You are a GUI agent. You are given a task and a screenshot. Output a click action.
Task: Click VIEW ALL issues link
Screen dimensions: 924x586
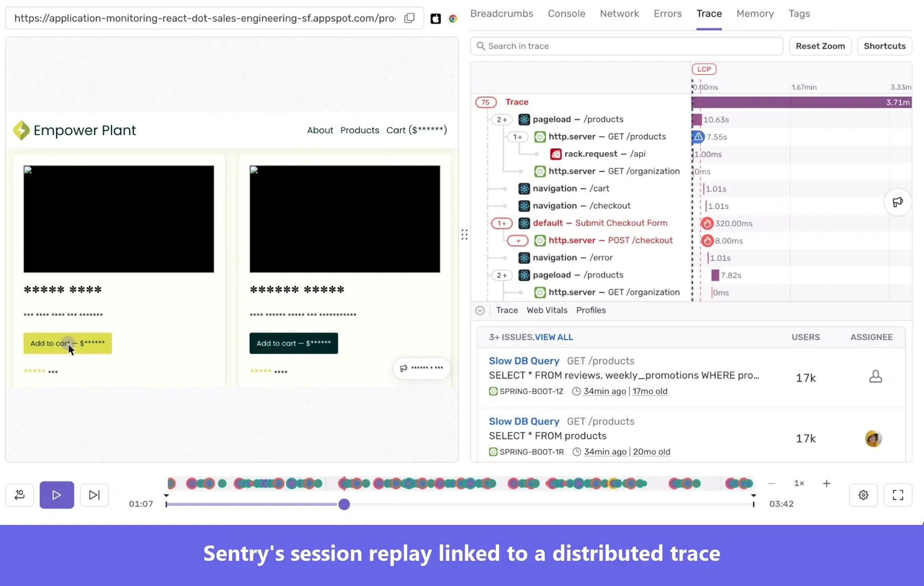click(554, 337)
